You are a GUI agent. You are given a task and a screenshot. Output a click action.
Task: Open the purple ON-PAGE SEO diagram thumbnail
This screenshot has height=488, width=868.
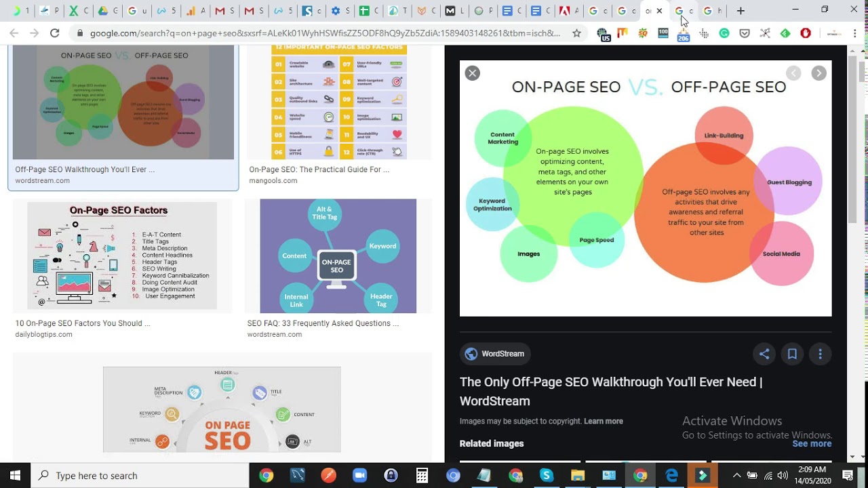click(338, 256)
